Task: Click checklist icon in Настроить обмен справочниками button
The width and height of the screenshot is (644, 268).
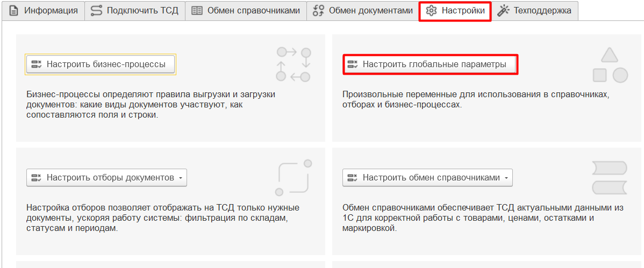Action: [x=353, y=178]
